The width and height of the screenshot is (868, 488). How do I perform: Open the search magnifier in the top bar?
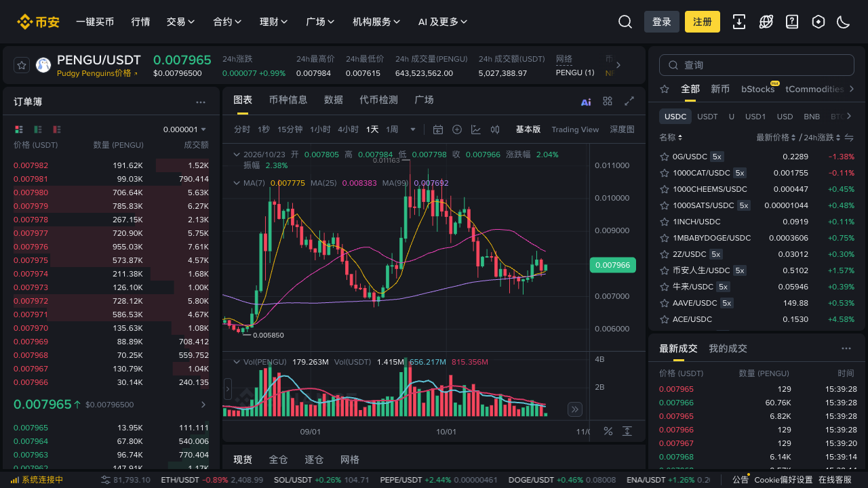(625, 22)
